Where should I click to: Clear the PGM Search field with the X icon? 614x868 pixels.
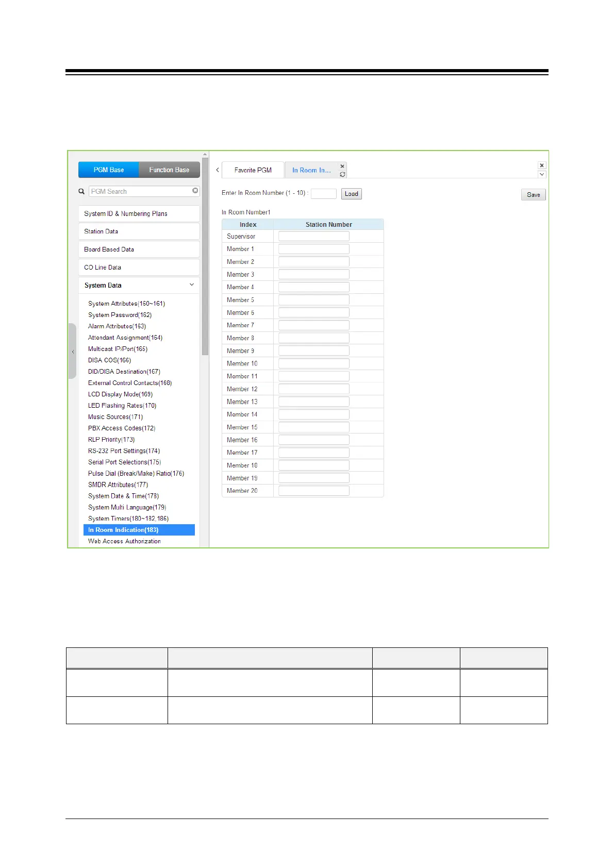coord(195,191)
